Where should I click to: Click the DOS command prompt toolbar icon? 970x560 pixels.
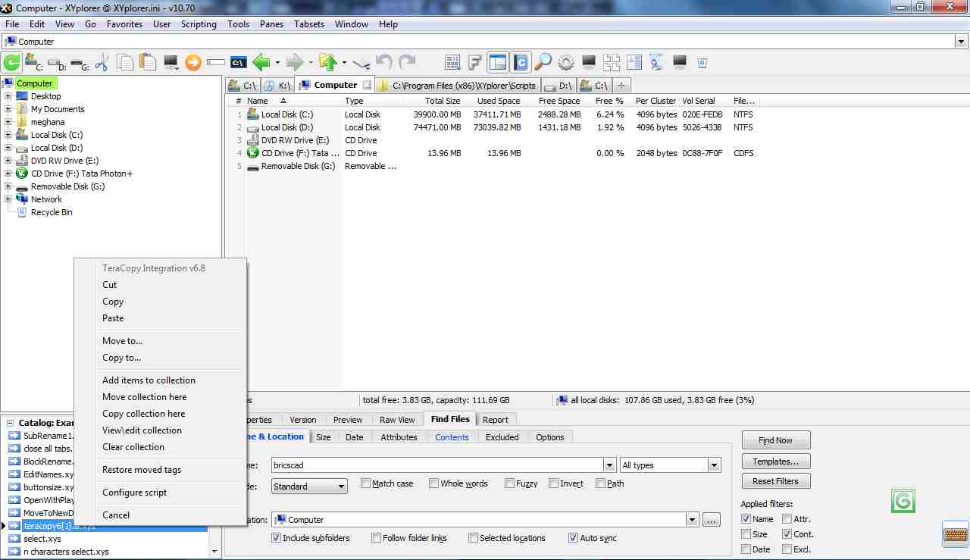238,62
